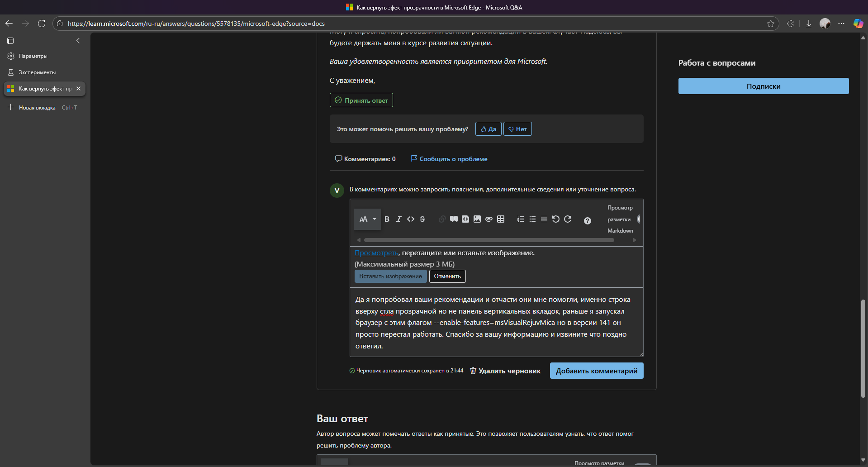The width and height of the screenshot is (868, 467).
Task: Insert a horizontal rule in comment
Action: pos(544,219)
